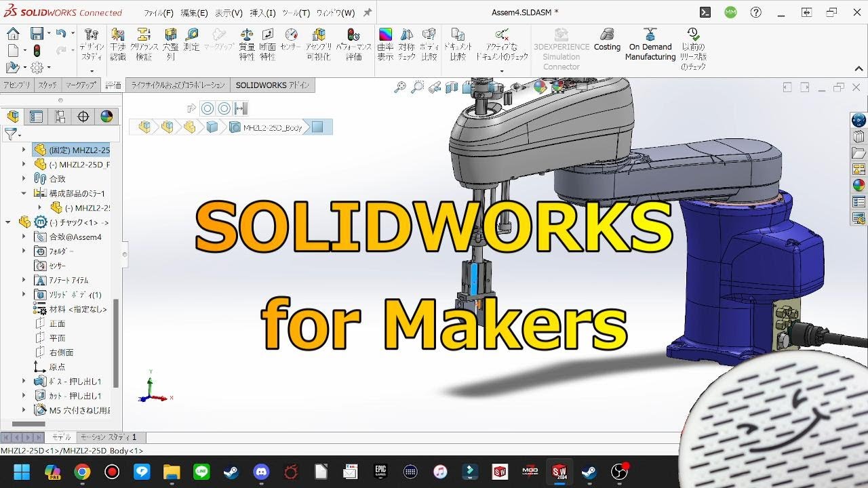
Task: Collapse the (-) チャック<1> tree node
Action: [8, 222]
